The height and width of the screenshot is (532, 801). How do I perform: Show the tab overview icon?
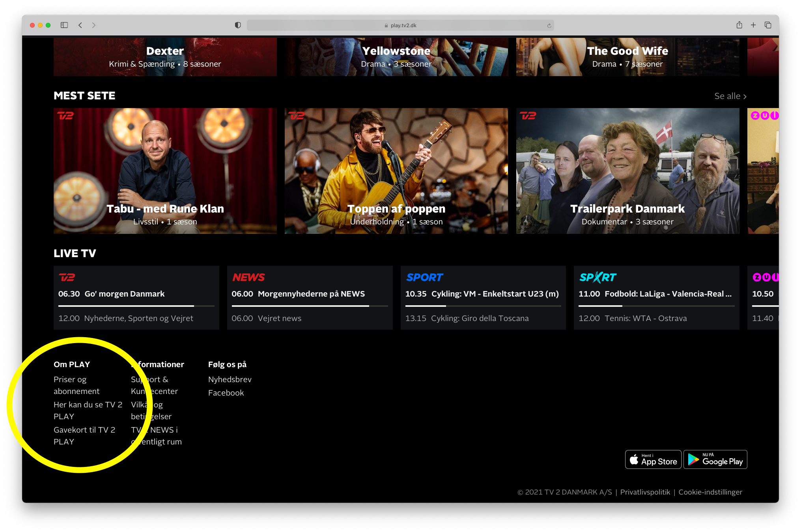pos(768,25)
